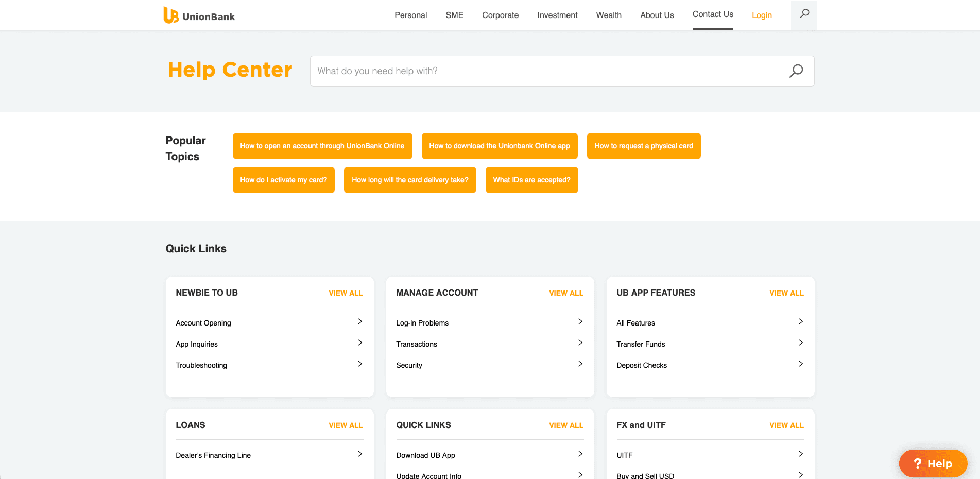Screen dimensions: 980x479
Task: Open the Transfer Funds link
Action: point(641,344)
